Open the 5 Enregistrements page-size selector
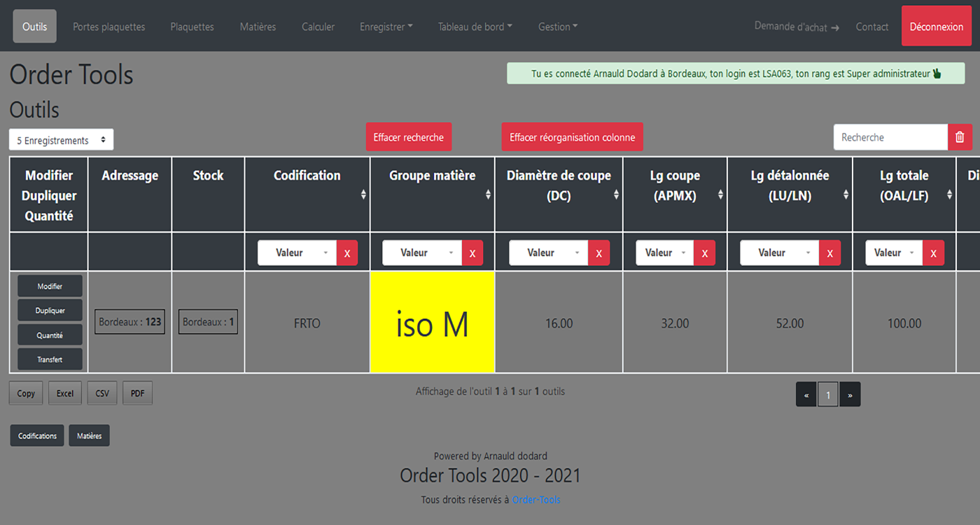 pos(61,140)
